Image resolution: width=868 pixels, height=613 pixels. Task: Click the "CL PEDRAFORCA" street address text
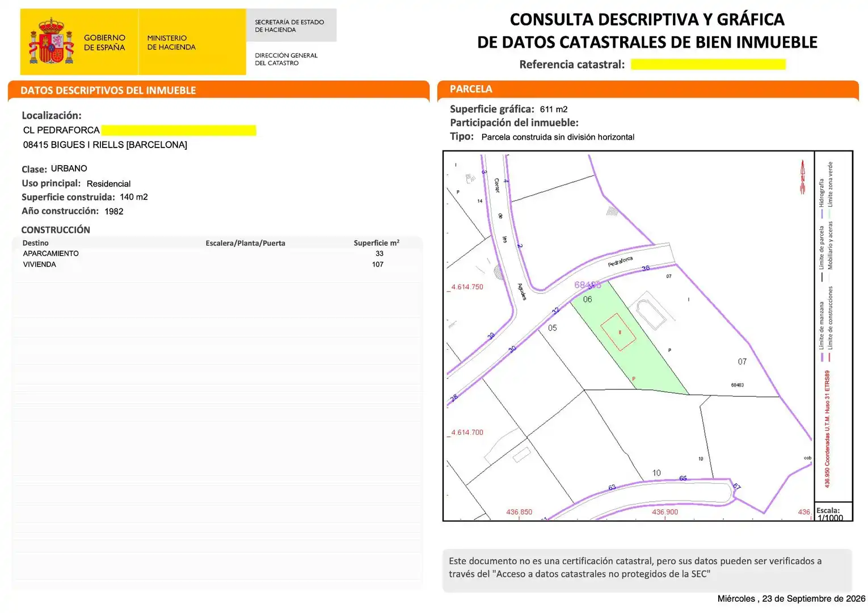[61, 130]
